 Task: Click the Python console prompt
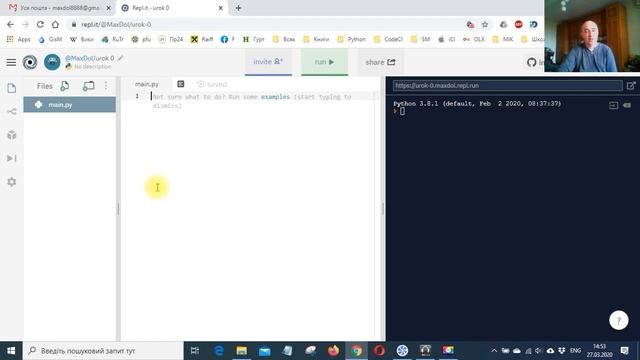tap(402, 111)
